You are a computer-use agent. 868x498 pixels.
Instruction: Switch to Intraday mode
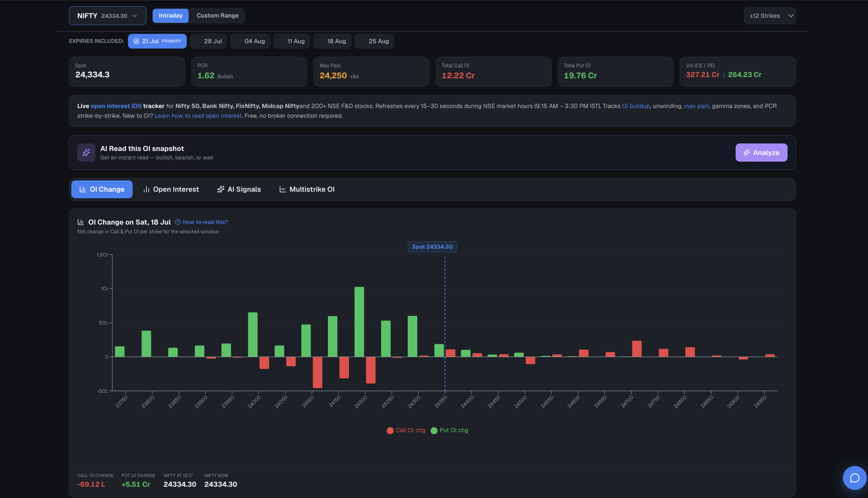(x=171, y=16)
